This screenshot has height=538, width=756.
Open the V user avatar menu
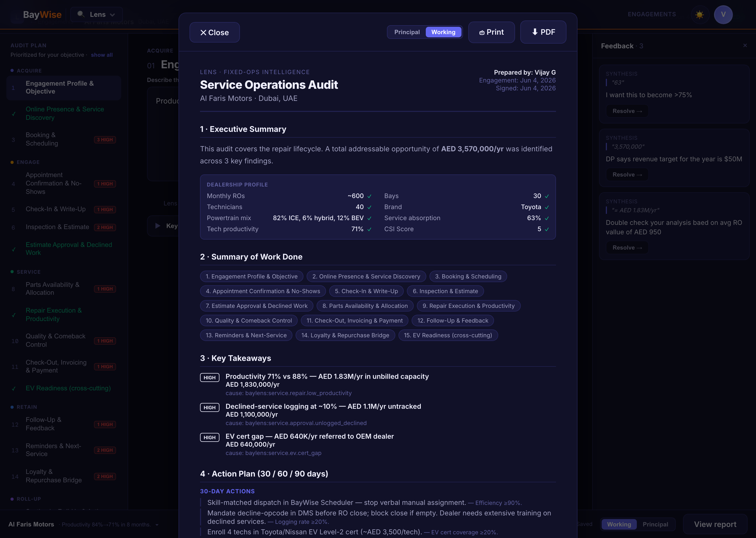723,14
